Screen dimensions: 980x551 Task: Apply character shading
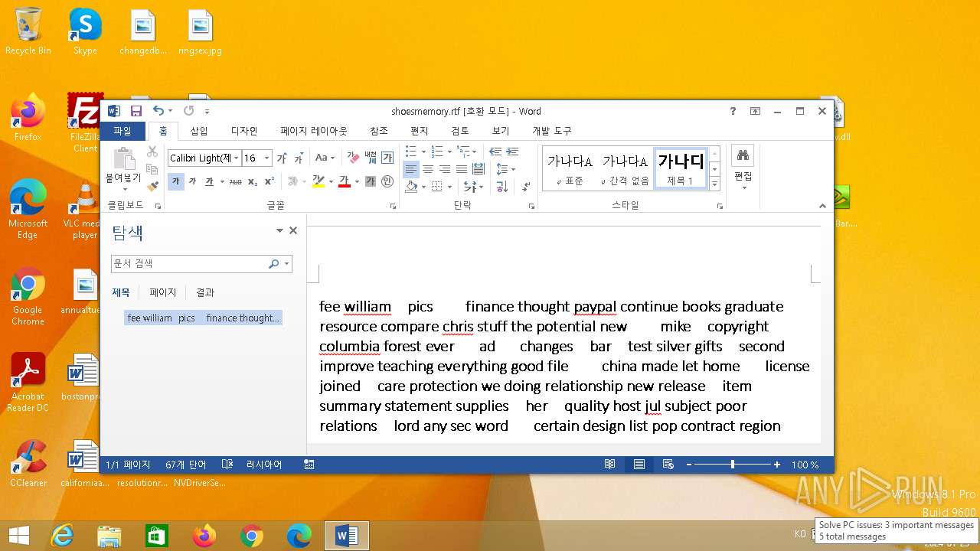point(371,181)
